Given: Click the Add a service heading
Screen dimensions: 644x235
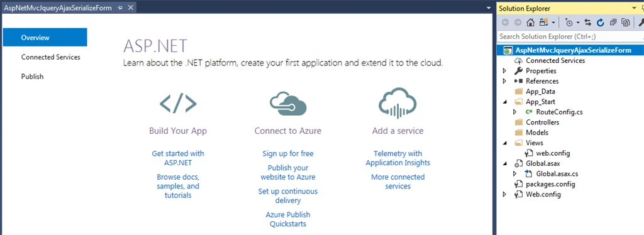Looking at the screenshot, I should (397, 131).
